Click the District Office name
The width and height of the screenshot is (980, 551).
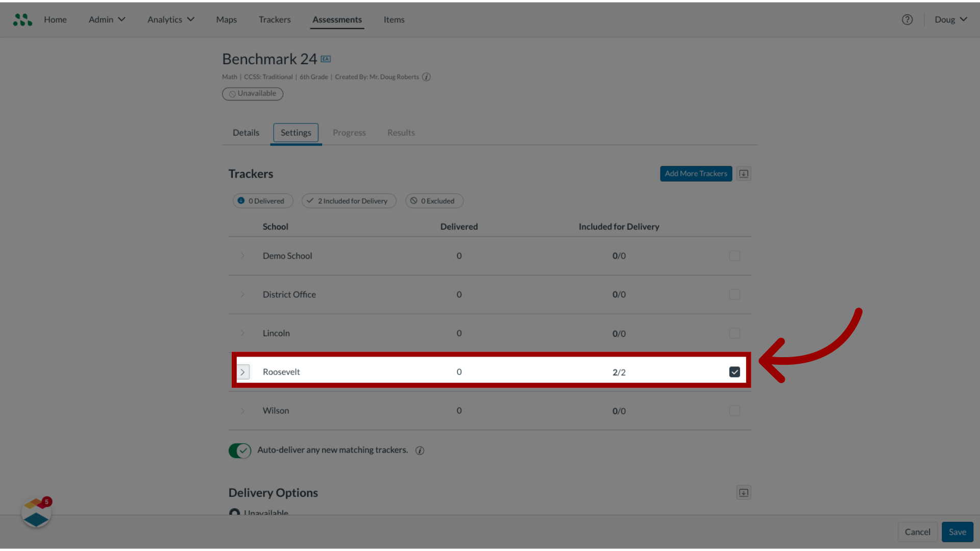pos(289,294)
